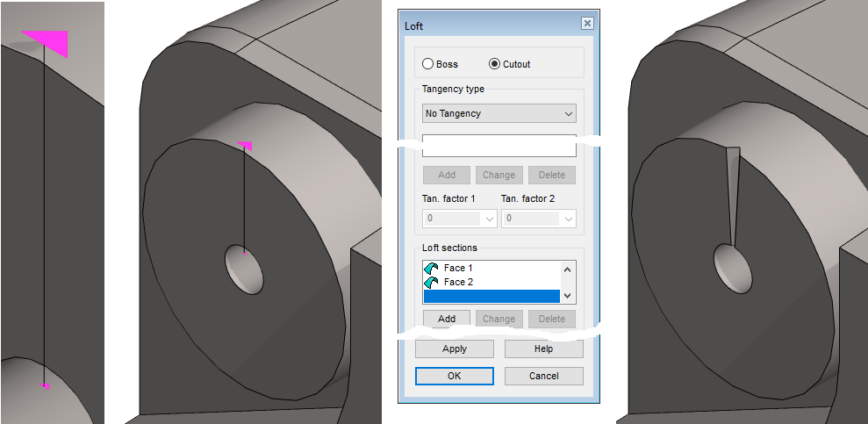Open Help for the Loft dialog
Viewport: 868px width, 424px height.
pos(543,349)
